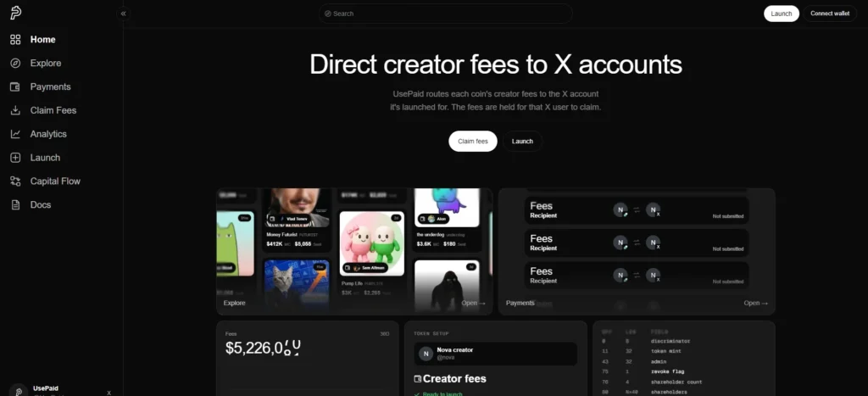Image resolution: width=868 pixels, height=396 pixels.
Task: Click the TOKEN SETUP heading
Action: coord(431,333)
